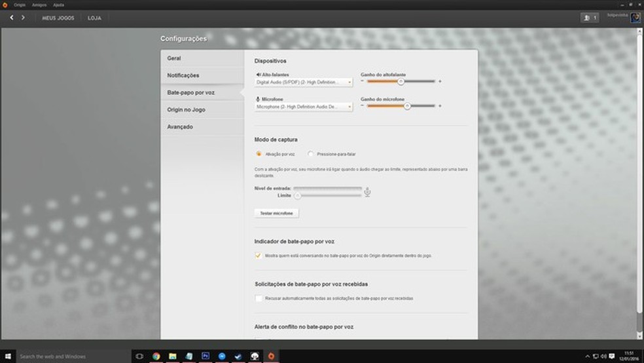Go forward with the right arrow
The width and height of the screenshot is (644, 363).
[23, 18]
